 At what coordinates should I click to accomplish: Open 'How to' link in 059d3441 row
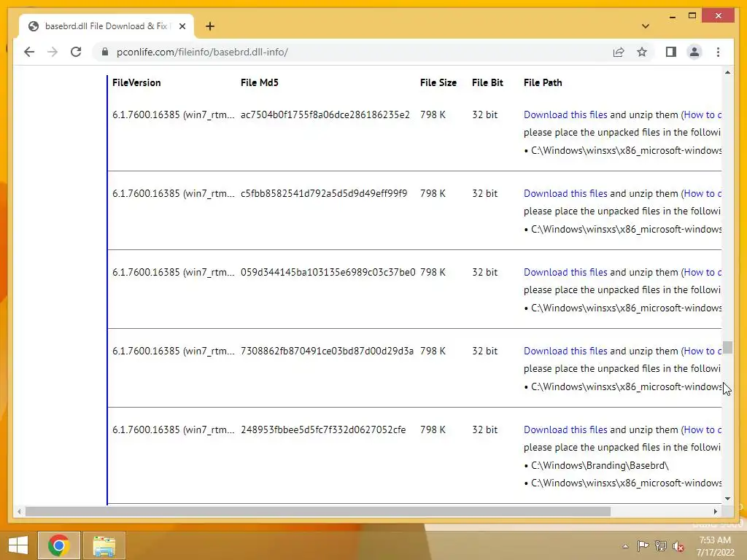703,272
